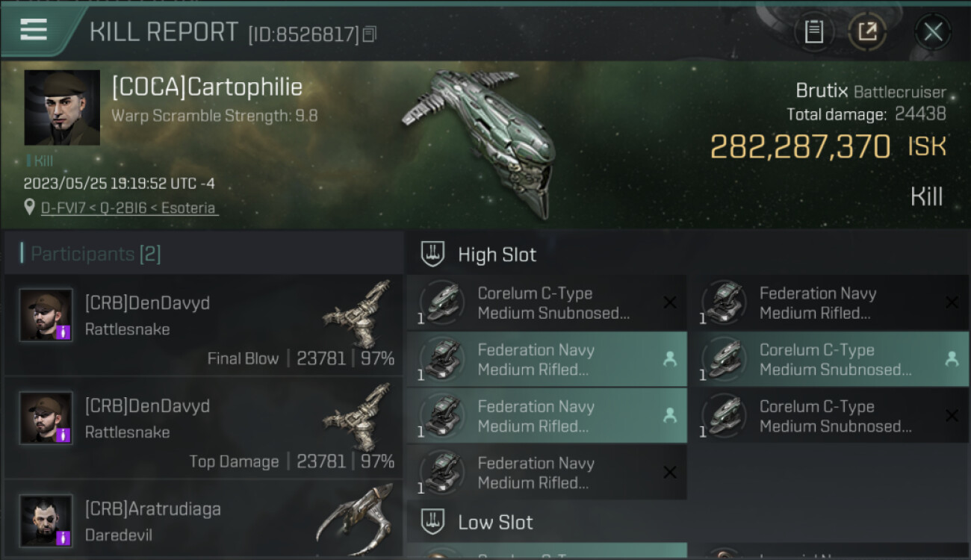Tap the info badge on Aratrudiaga's portrait
Screen dimensions: 971x560
coord(63,537)
